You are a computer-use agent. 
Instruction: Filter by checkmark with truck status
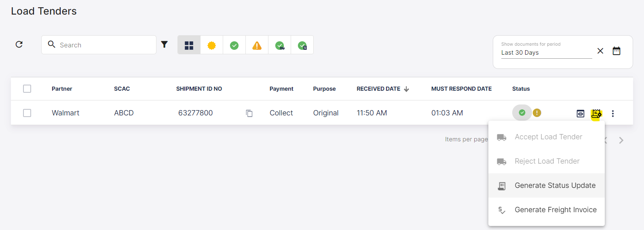[x=279, y=45]
